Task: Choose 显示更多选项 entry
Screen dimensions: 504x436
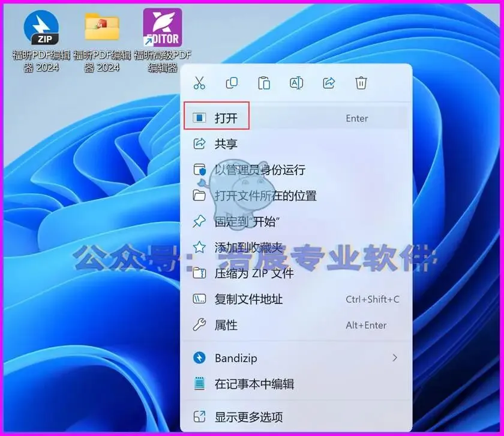Action: click(x=296, y=417)
